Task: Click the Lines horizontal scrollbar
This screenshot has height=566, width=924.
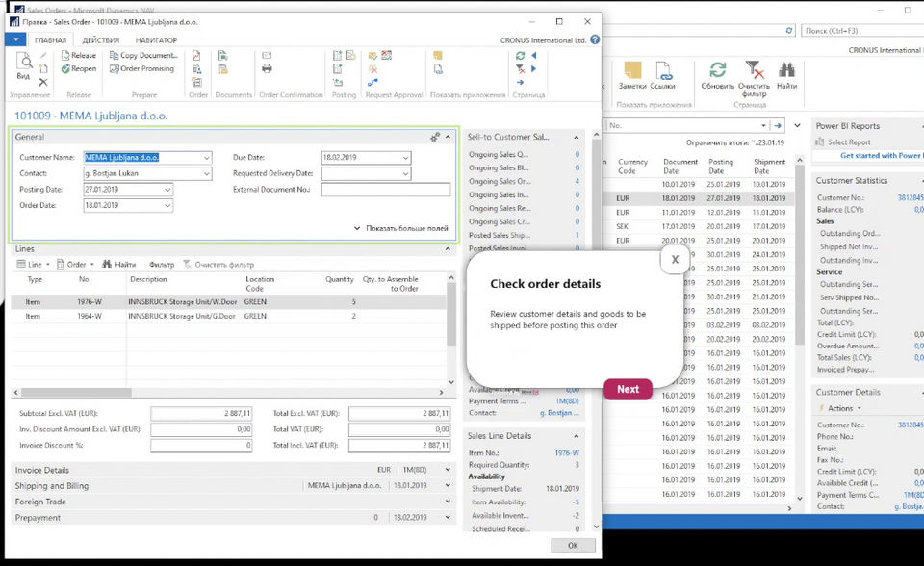Action: (x=76, y=392)
